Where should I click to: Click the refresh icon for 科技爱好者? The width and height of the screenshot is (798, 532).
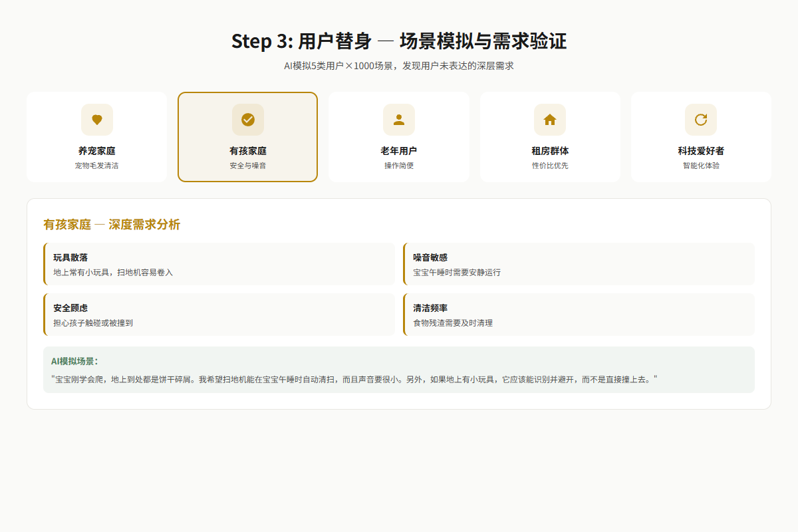[x=701, y=120]
